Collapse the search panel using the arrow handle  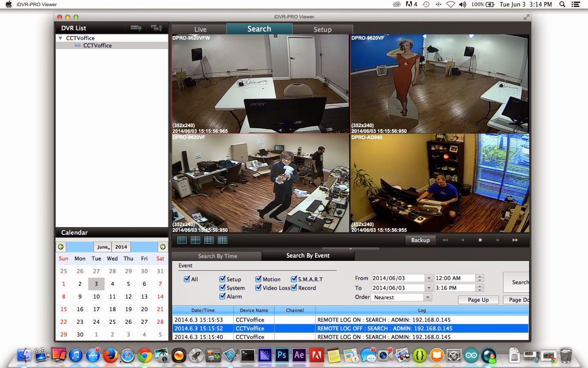pyautogui.click(x=351, y=249)
